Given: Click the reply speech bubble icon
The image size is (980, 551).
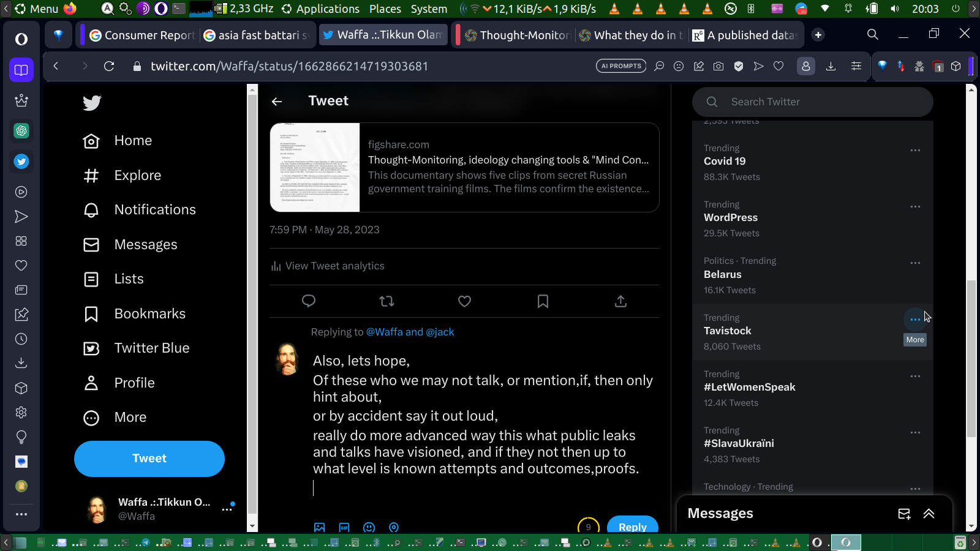Looking at the screenshot, I should coord(309,301).
